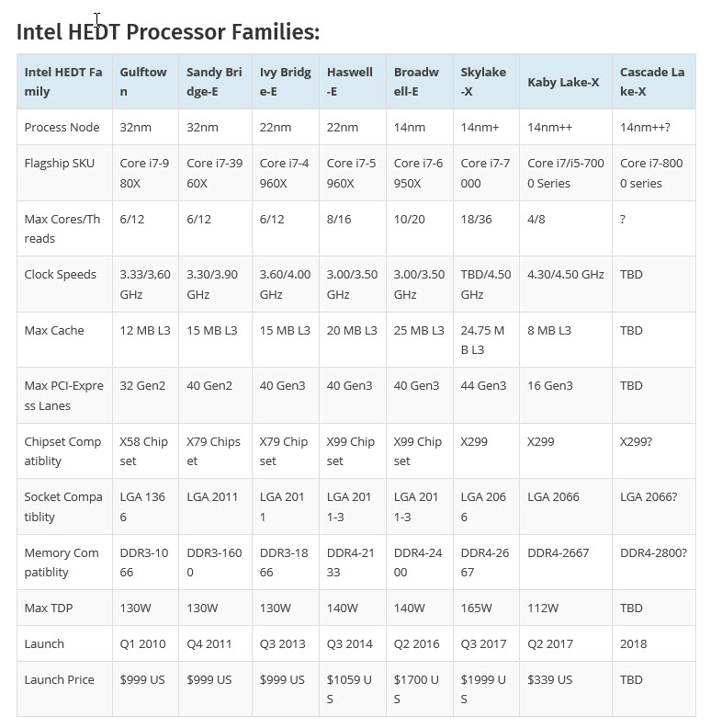Select the X58 Chipset cell

[144, 450]
